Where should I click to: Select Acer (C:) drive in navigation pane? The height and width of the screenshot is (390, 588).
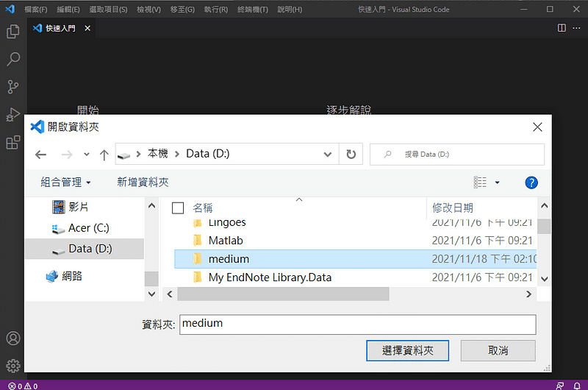tap(88, 228)
